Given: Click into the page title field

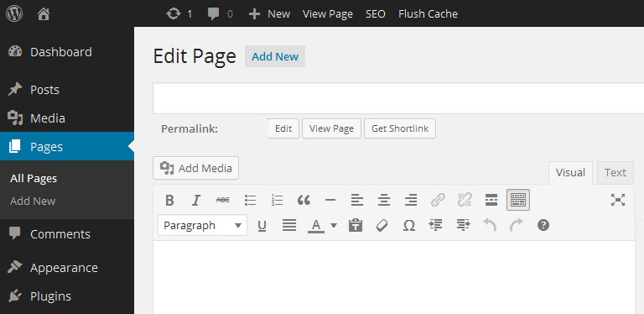Looking at the screenshot, I should tap(398, 98).
